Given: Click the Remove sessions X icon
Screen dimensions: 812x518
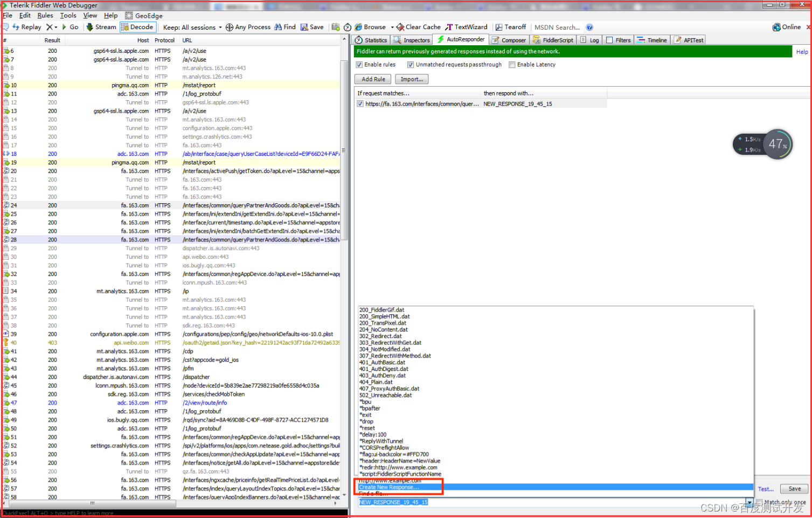Looking at the screenshot, I should coord(49,27).
